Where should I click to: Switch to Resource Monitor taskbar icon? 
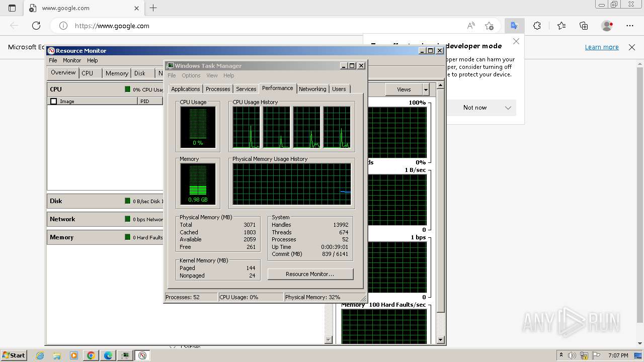tap(142, 355)
